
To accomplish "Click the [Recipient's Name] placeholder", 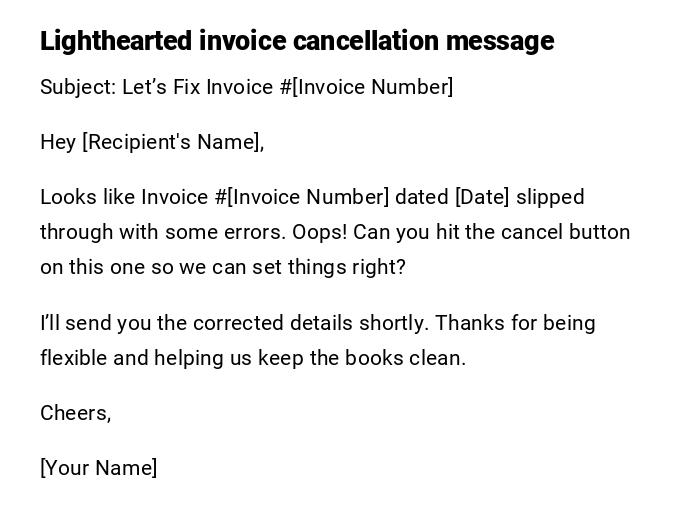I will [x=171, y=142].
